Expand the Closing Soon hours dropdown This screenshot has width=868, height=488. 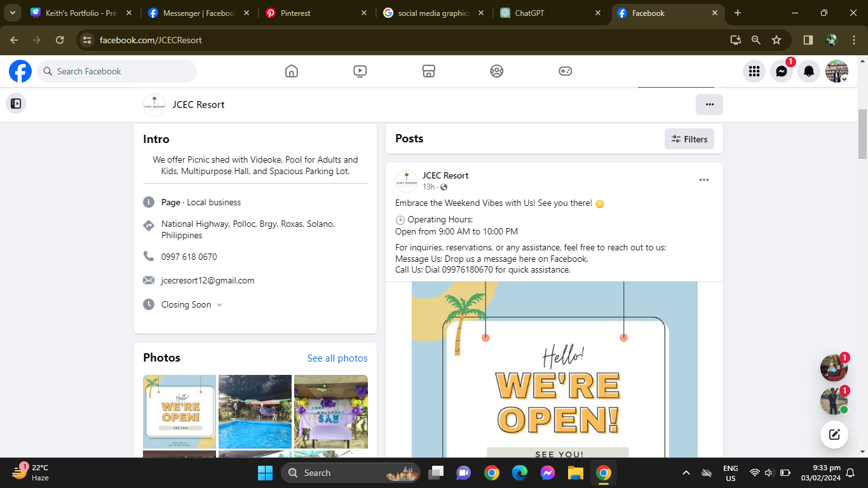tap(219, 304)
